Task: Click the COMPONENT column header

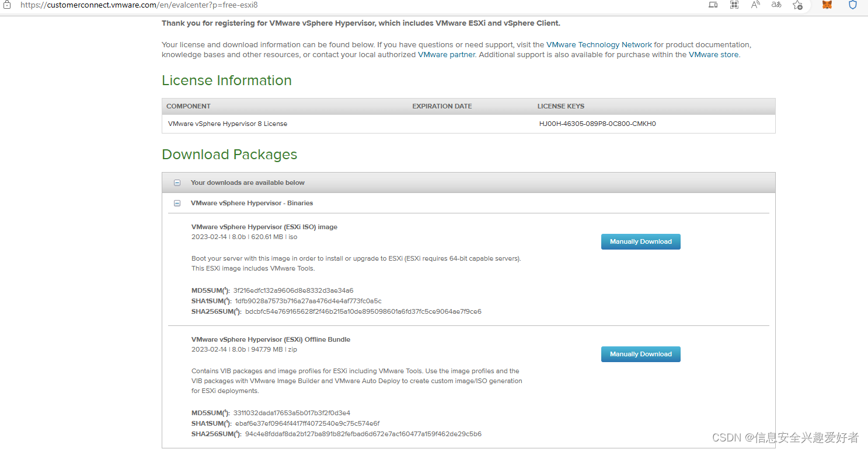Action: (188, 106)
